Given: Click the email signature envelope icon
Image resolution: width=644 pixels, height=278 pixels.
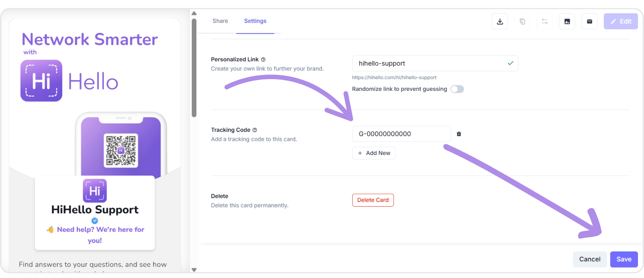Looking at the screenshot, I should [x=589, y=21].
